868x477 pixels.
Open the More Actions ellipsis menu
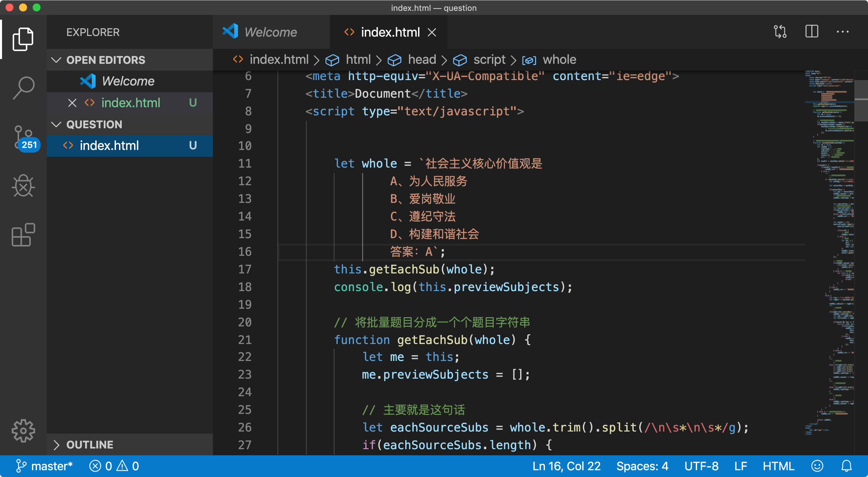[843, 32]
